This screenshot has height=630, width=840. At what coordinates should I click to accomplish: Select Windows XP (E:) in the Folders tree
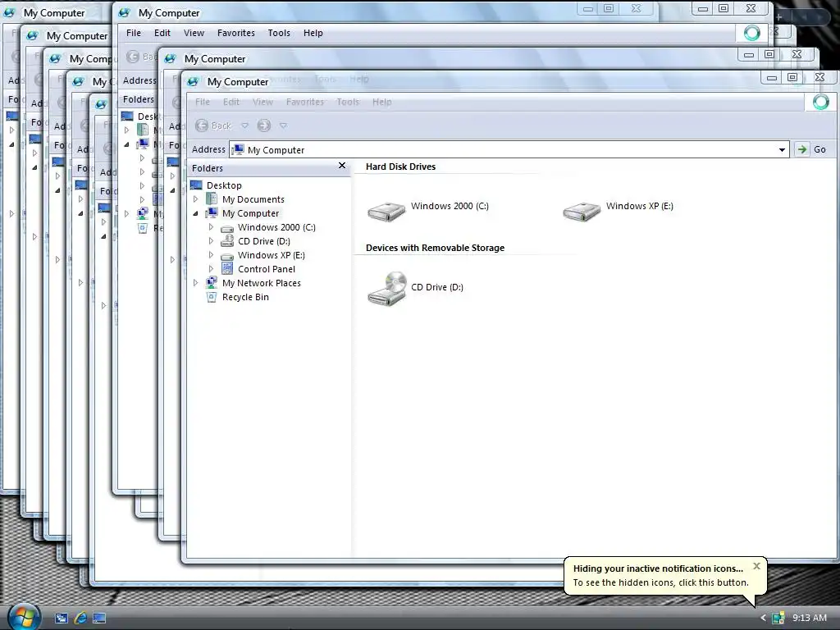click(x=271, y=255)
